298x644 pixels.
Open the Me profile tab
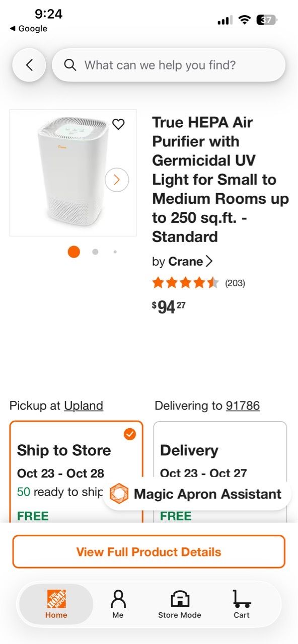(x=118, y=604)
